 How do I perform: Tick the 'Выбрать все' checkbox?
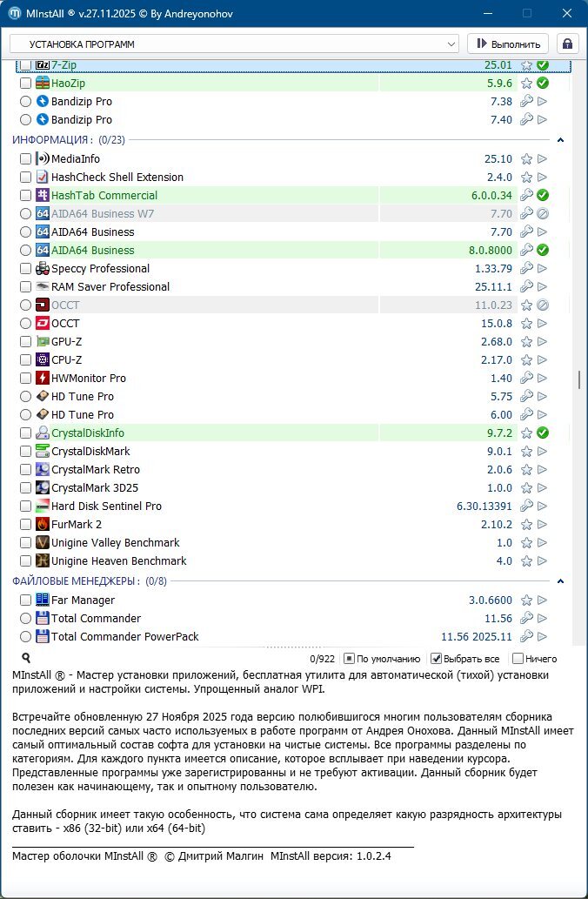tap(437, 659)
